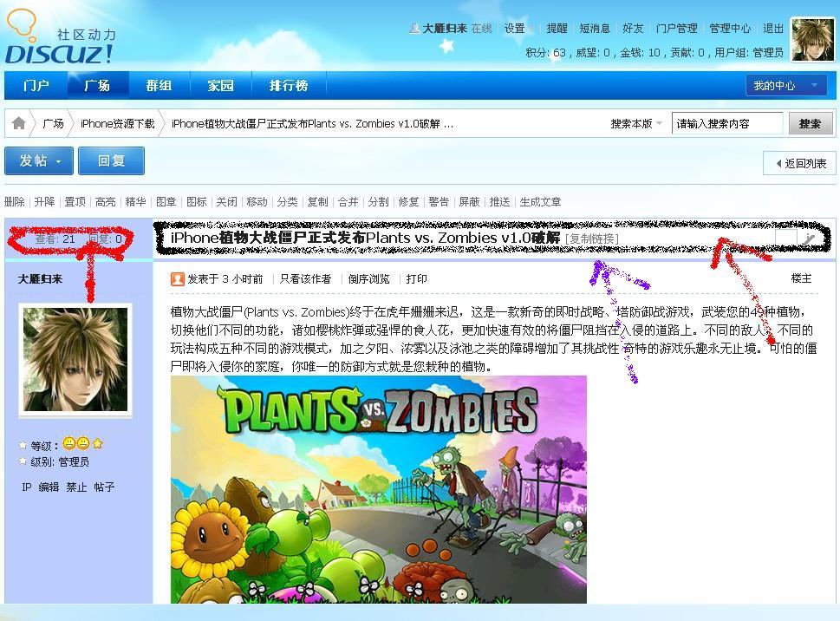Click 广场 in the breadcrumb trail
The width and height of the screenshot is (840, 621).
click(x=53, y=124)
